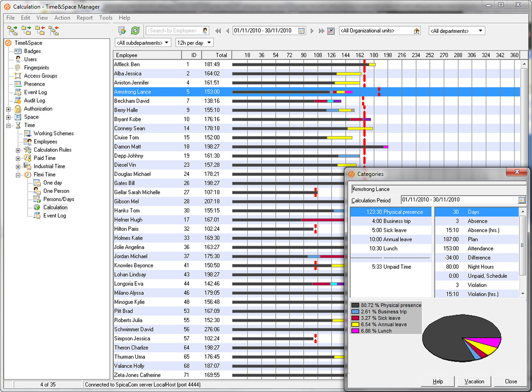Open the All subdepartments dropdown
The width and height of the screenshot is (532, 392).
coord(143,43)
